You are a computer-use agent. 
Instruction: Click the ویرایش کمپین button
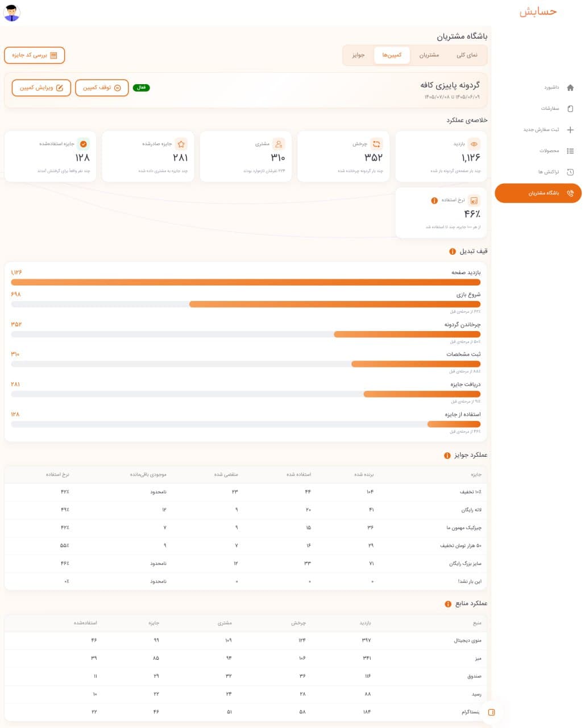42,88
